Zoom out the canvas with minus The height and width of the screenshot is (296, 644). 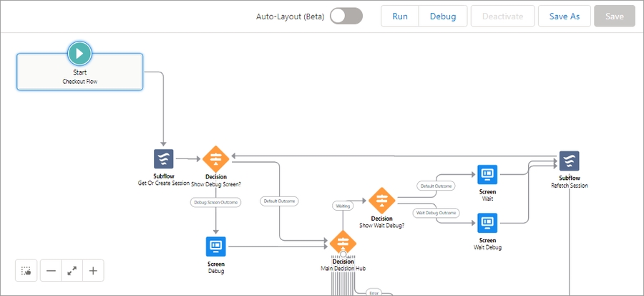(x=51, y=271)
